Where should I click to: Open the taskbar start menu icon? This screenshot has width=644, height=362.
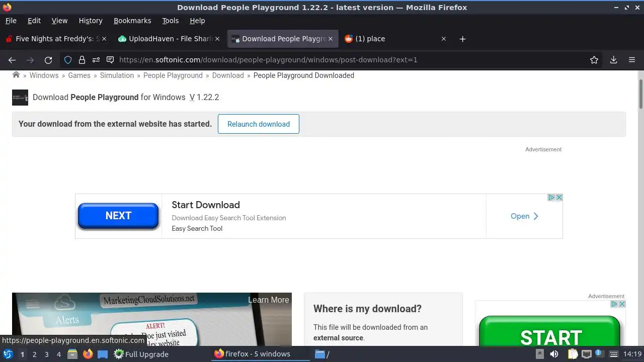click(8, 354)
